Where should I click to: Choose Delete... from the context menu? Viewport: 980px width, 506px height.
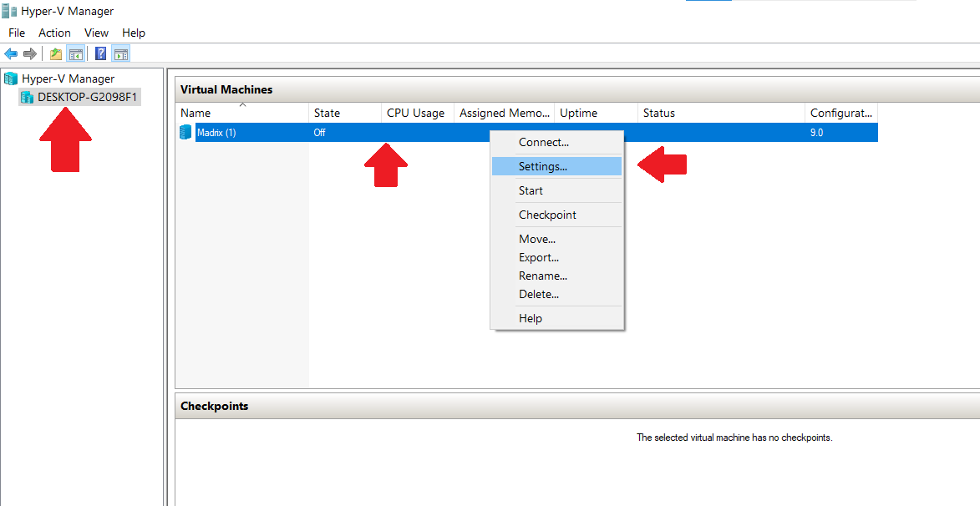(557, 294)
